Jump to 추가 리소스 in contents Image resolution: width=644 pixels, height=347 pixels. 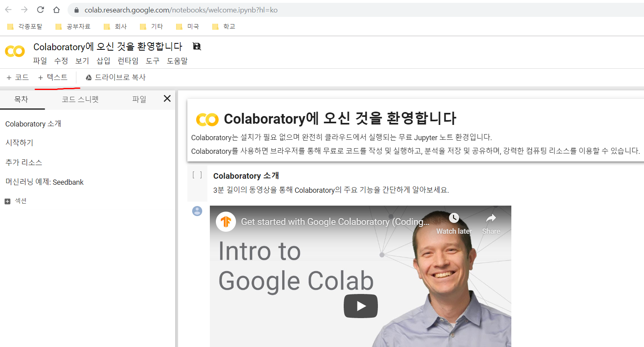(24, 162)
